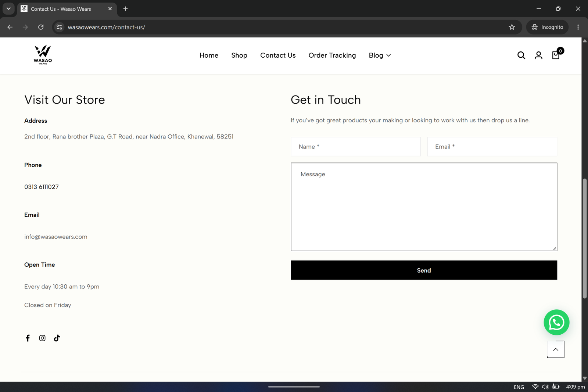588x392 pixels.
Task: Click the ENG language indicator
Action: pos(519,387)
